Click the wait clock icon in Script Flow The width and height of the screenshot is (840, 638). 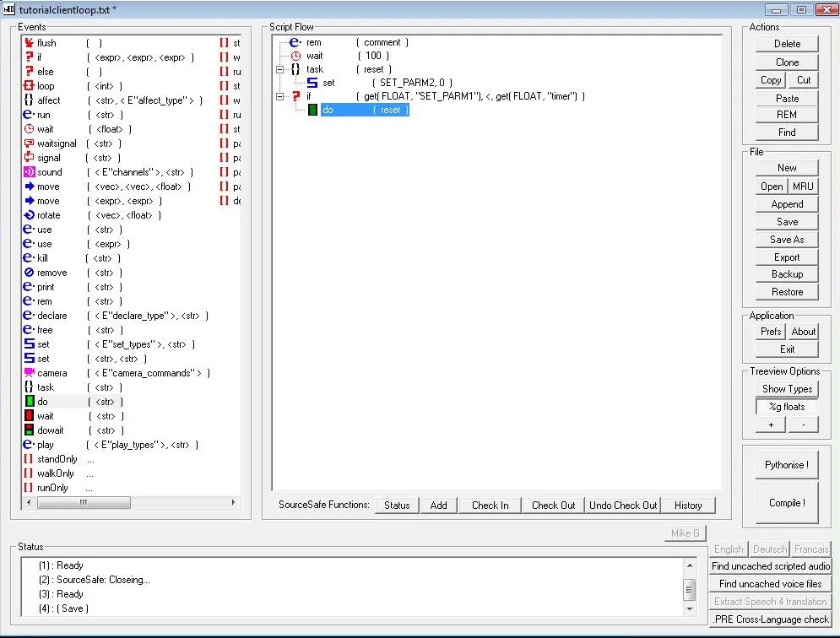pos(295,56)
